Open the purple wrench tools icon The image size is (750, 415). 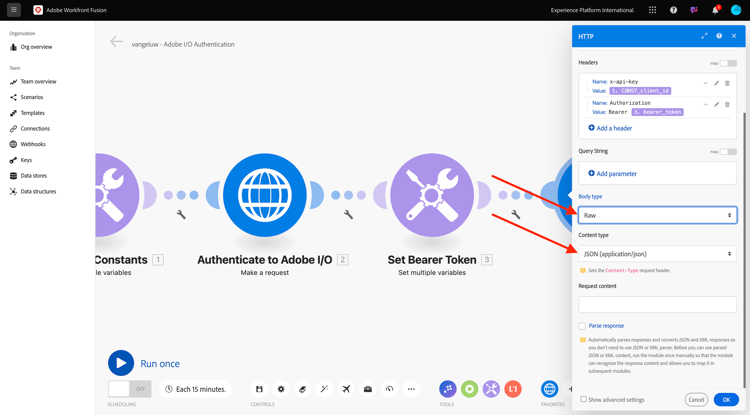pyautogui.click(x=491, y=389)
